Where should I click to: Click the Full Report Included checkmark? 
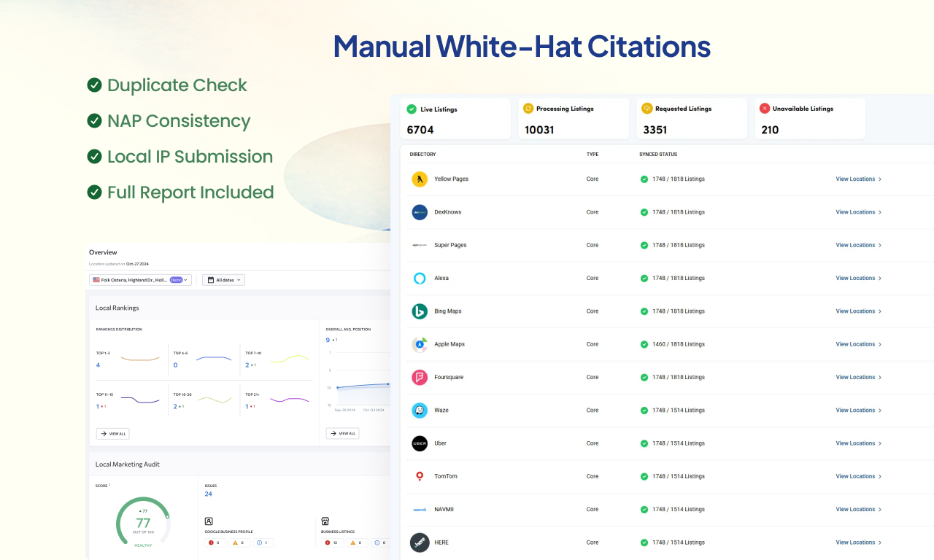tap(94, 192)
